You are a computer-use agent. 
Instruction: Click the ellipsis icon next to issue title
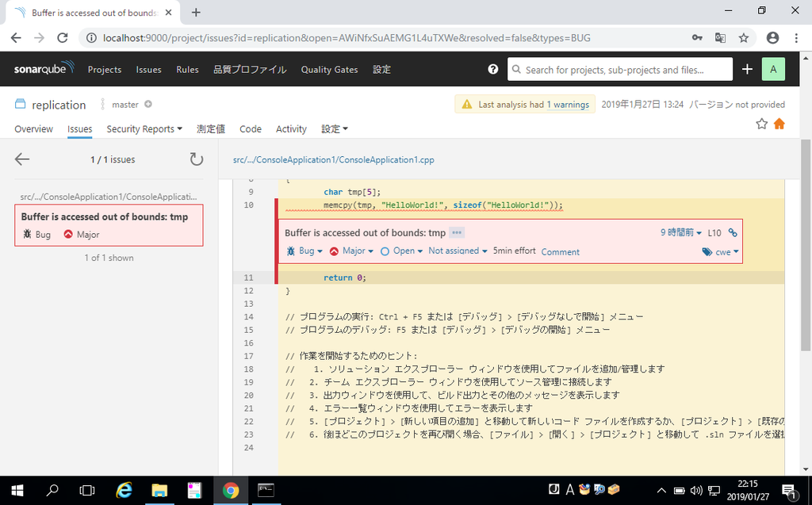456,232
